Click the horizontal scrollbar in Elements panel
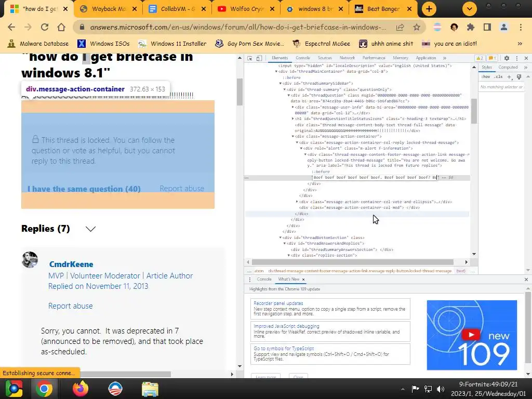The height and width of the screenshot is (399, 532). click(353, 262)
